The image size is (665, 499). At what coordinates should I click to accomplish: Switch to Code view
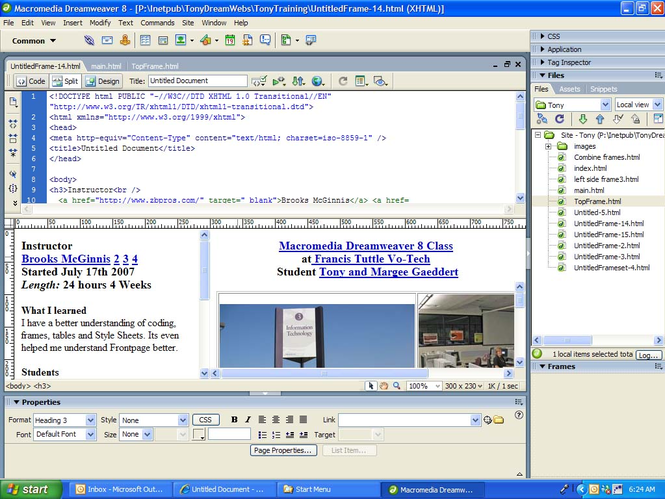(x=31, y=81)
